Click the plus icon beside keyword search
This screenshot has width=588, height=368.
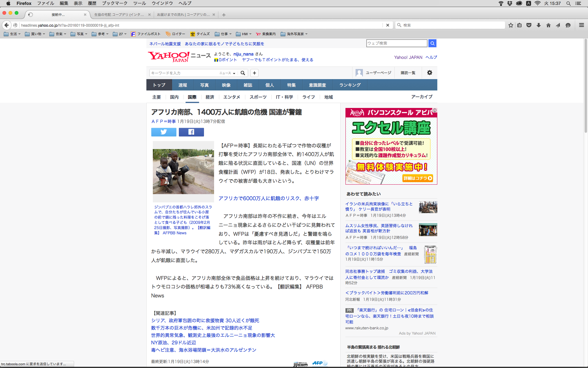254,73
